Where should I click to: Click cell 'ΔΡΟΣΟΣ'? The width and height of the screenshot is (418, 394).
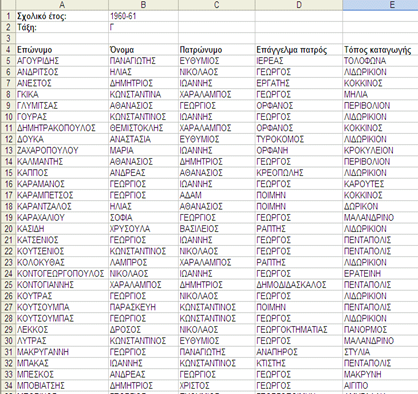[143, 330]
